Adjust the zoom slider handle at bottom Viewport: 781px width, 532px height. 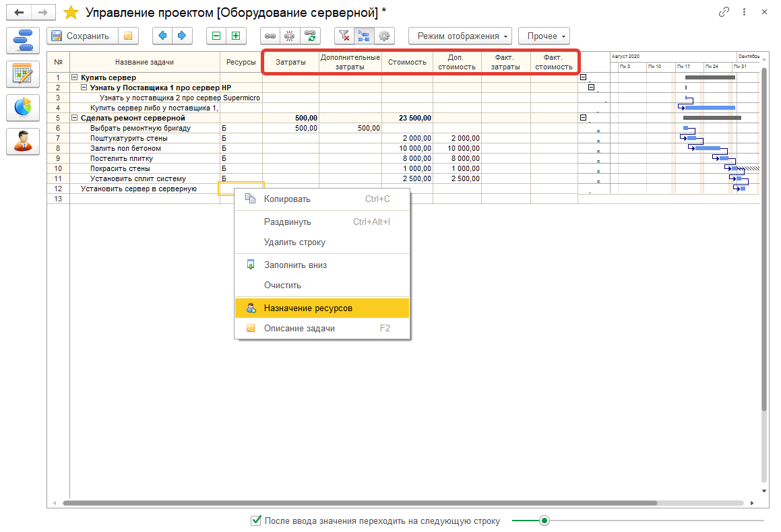[x=544, y=521]
